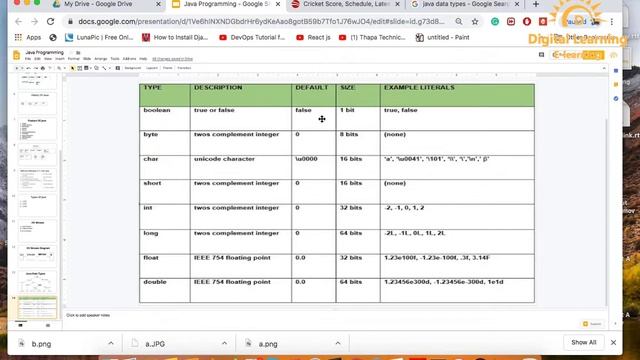Open the new slide layout dropdown arrow
Viewport: 640px width, 360px height.
point(22,68)
